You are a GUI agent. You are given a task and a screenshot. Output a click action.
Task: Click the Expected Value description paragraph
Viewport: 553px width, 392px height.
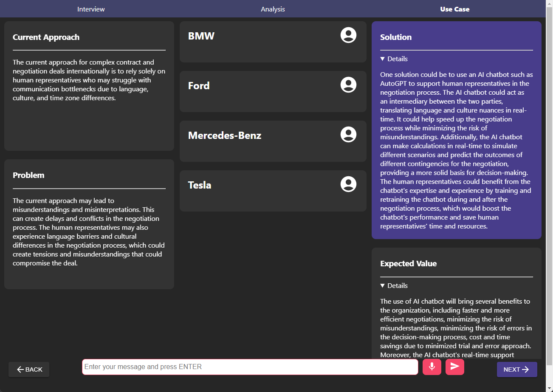point(457,328)
